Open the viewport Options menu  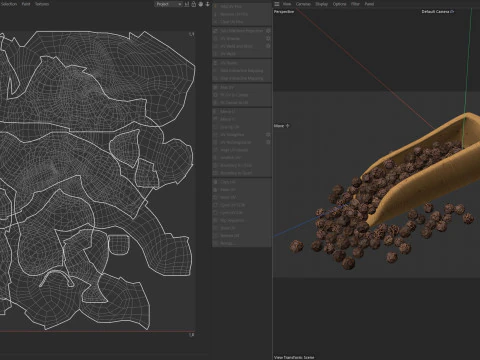pyautogui.click(x=339, y=4)
